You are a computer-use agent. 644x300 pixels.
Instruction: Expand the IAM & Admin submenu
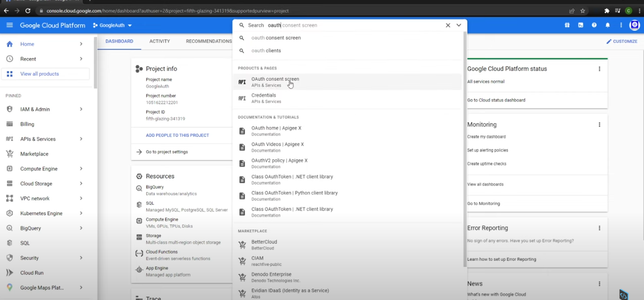(81, 109)
